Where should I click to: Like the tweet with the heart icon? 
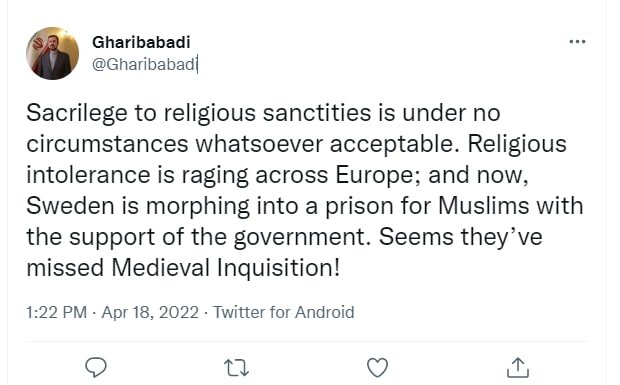(x=378, y=368)
